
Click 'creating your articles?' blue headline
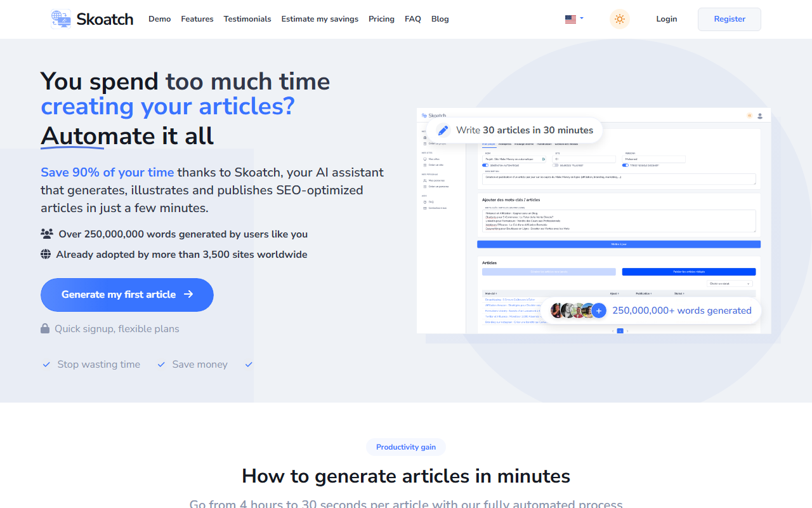click(168, 106)
